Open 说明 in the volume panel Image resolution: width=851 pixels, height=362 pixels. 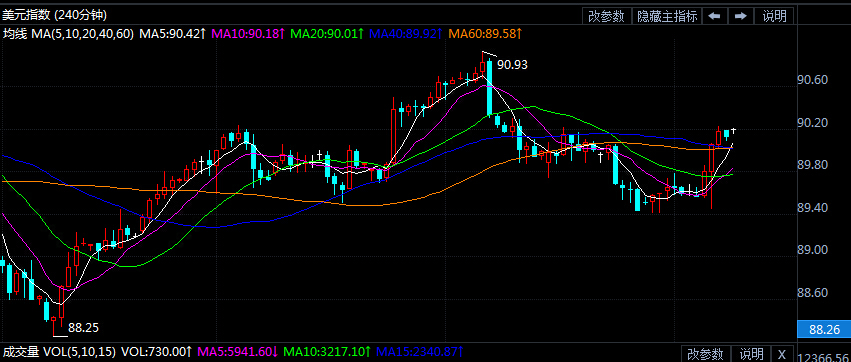pos(751,354)
